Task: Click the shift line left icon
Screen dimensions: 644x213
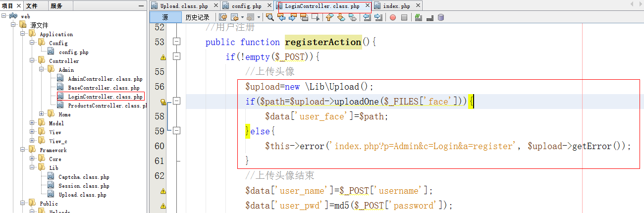Action: (367, 17)
